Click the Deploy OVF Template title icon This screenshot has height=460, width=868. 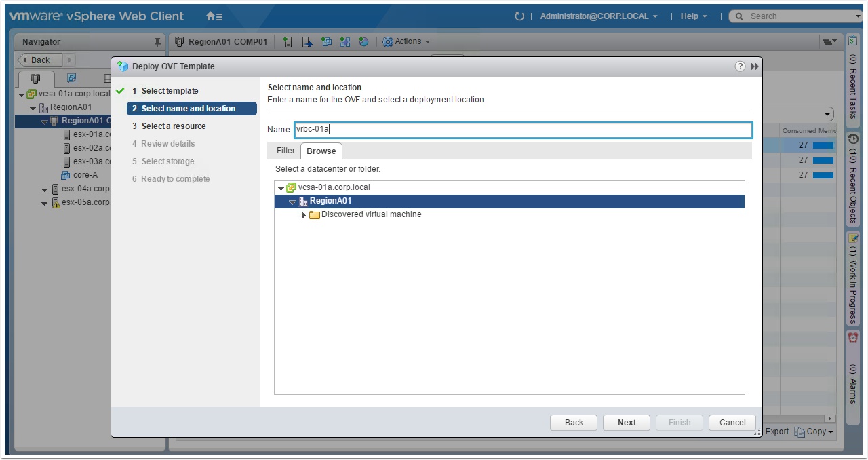[x=123, y=66]
